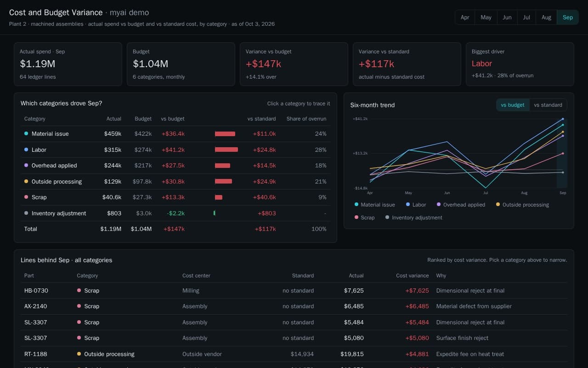
Task: Click the Jul label on the trend chart axis
Action: click(x=486, y=193)
